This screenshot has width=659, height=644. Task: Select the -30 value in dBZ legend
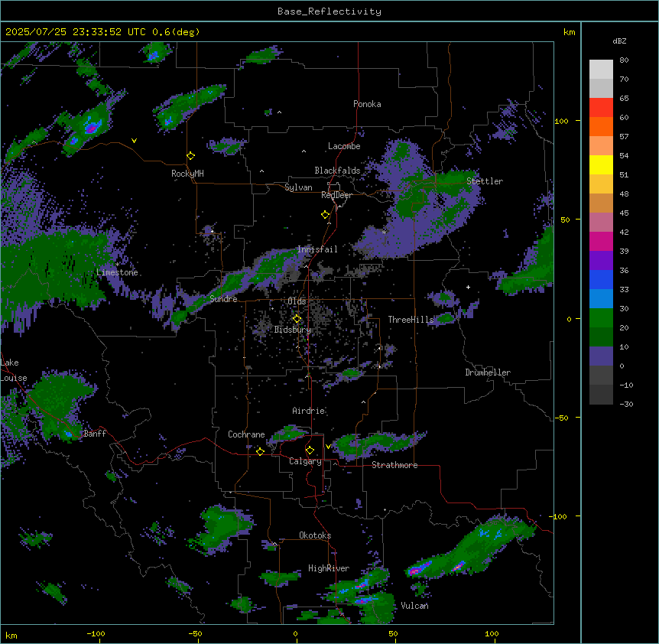click(626, 405)
